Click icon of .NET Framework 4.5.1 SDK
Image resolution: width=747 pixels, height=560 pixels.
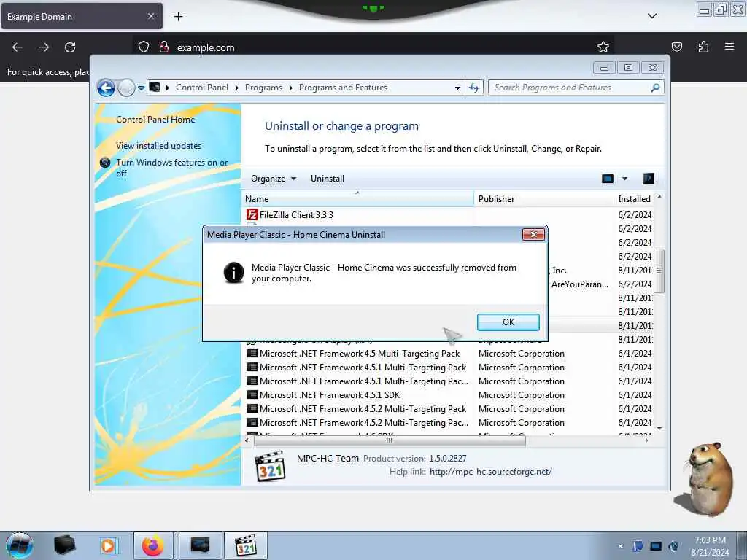252,394
